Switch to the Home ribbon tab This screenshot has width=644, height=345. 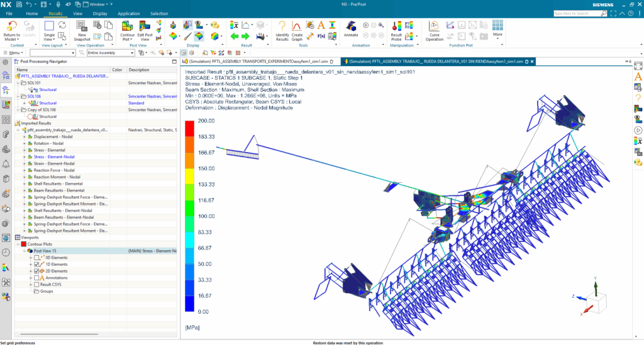(x=32, y=14)
